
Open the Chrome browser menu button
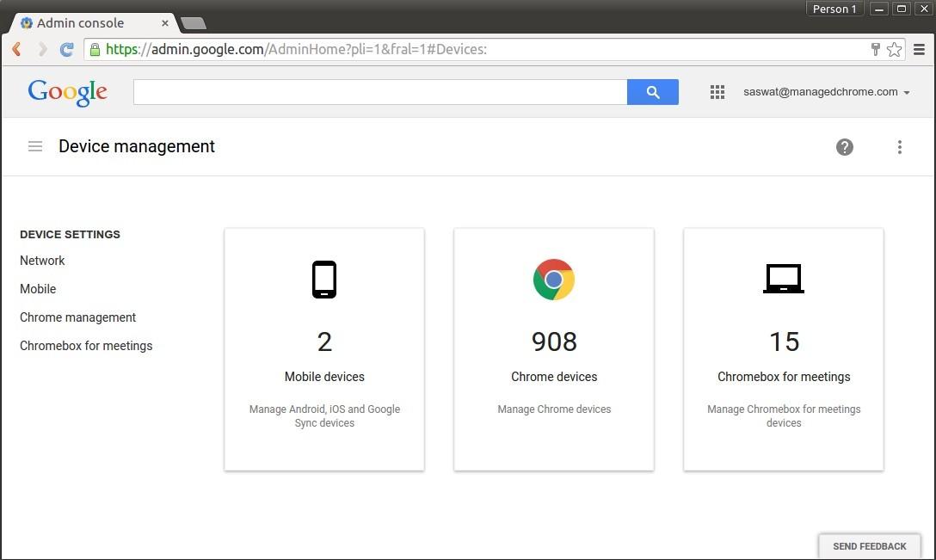pos(919,50)
